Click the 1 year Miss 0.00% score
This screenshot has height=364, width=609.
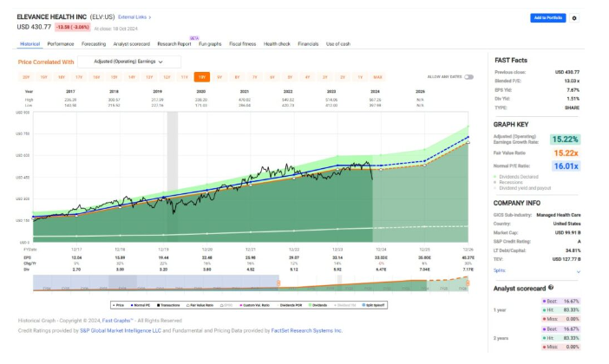coord(560,319)
